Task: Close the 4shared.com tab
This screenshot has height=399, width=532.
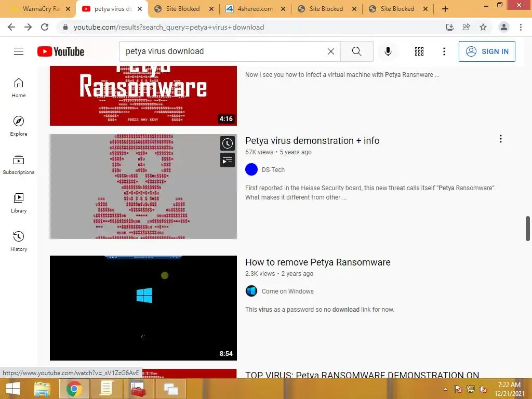Action: (283, 9)
